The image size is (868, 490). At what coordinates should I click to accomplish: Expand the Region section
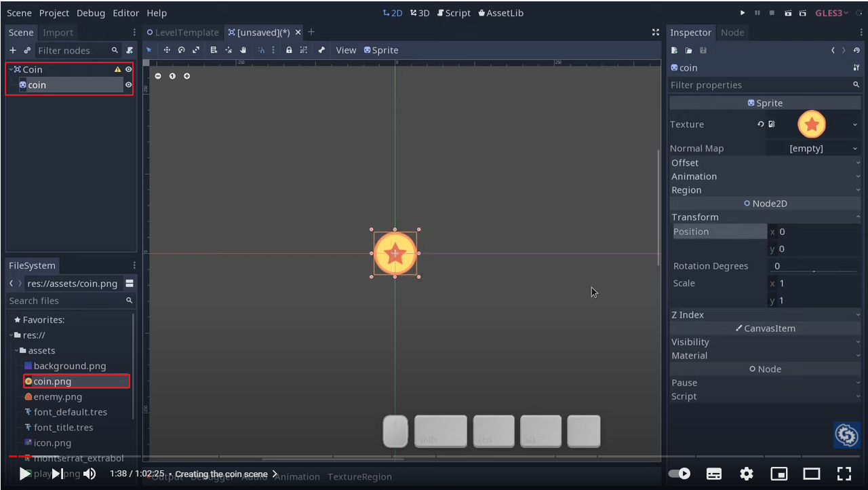[x=765, y=190]
